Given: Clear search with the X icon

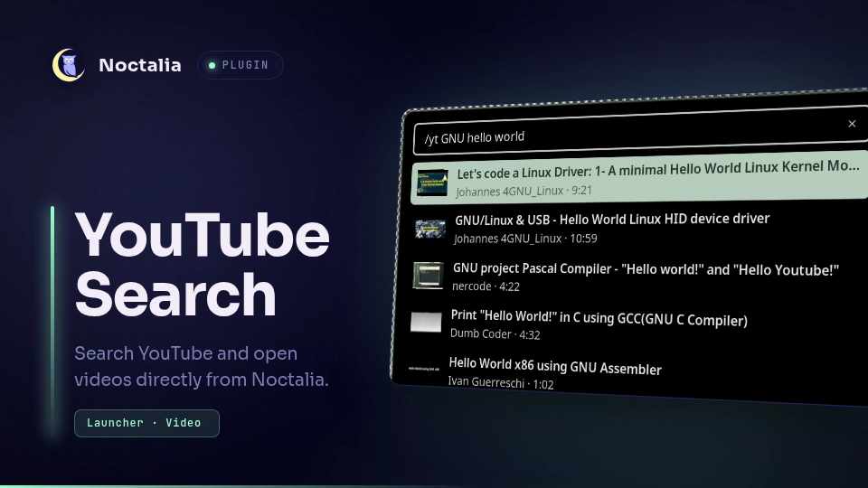Looking at the screenshot, I should (852, 124).
